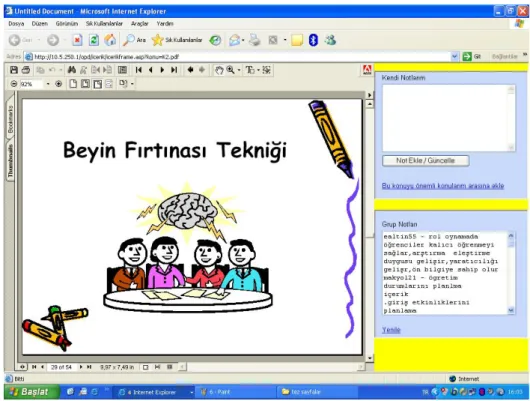Open the binoculars Find tool
The height and width of the screenshot is (401, 530).
tap(72, 70)
